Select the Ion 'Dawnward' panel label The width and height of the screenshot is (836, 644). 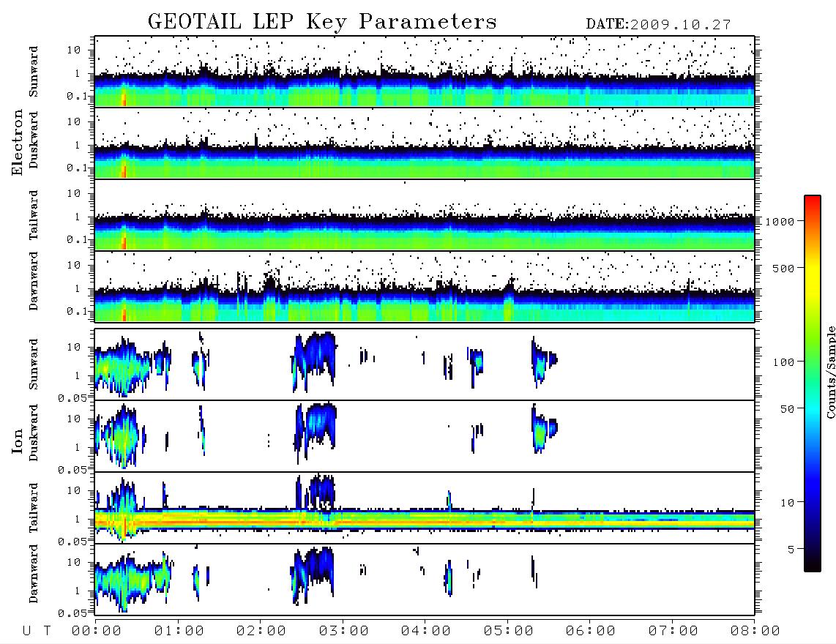click(34, 574)
